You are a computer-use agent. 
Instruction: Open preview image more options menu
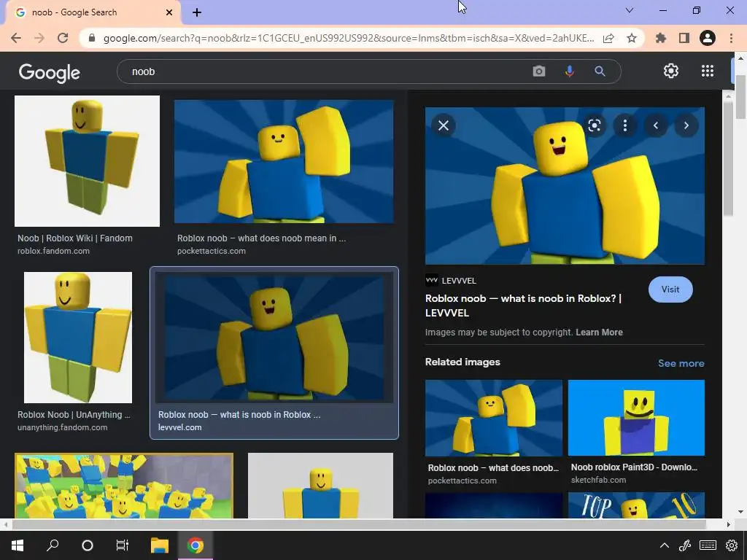625,125
